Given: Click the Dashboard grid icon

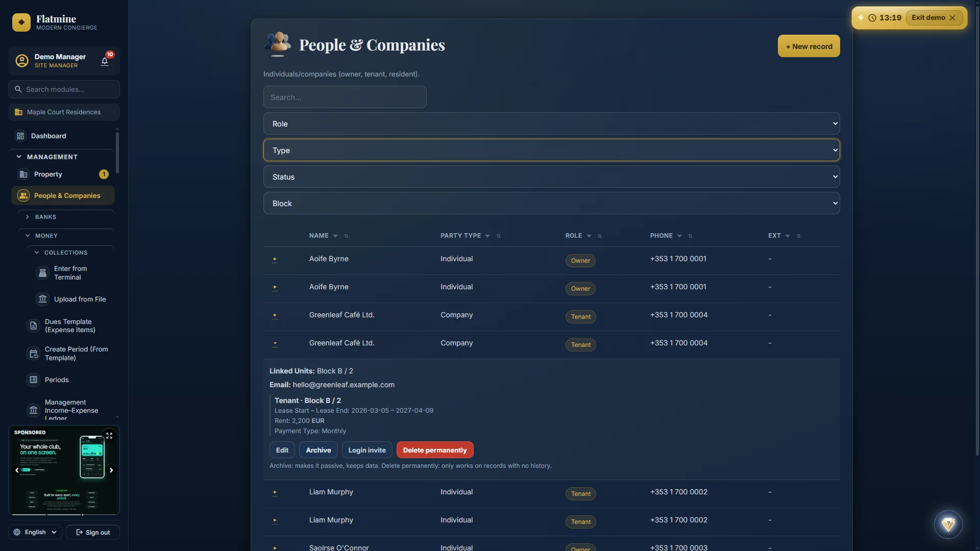Looking at the screenshot, I should tap(20, 136).
